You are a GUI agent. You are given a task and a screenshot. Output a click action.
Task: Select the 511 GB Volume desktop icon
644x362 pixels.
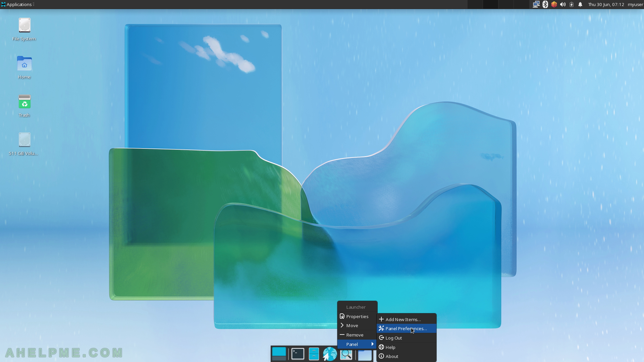[23, 144]
